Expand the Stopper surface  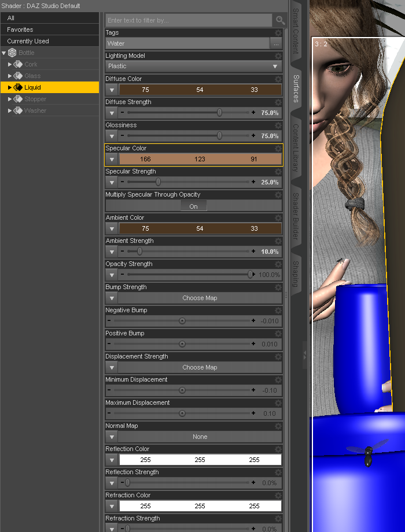click(10, 99)
